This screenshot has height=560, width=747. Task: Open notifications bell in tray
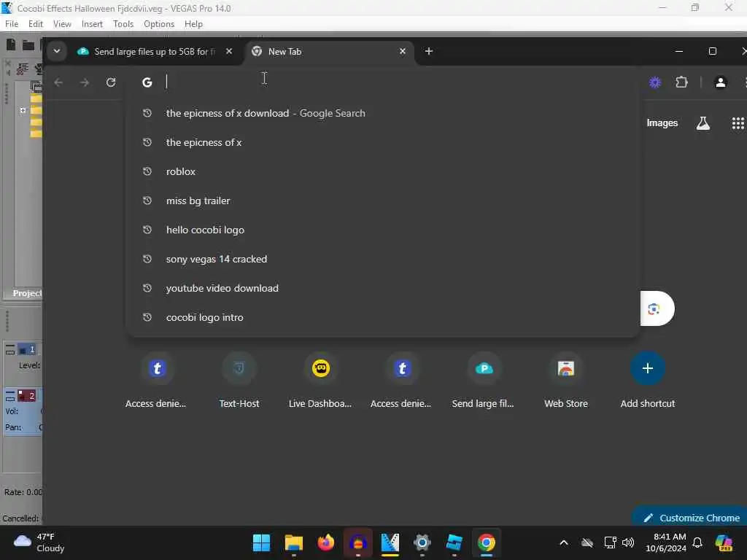coord(697,542)
